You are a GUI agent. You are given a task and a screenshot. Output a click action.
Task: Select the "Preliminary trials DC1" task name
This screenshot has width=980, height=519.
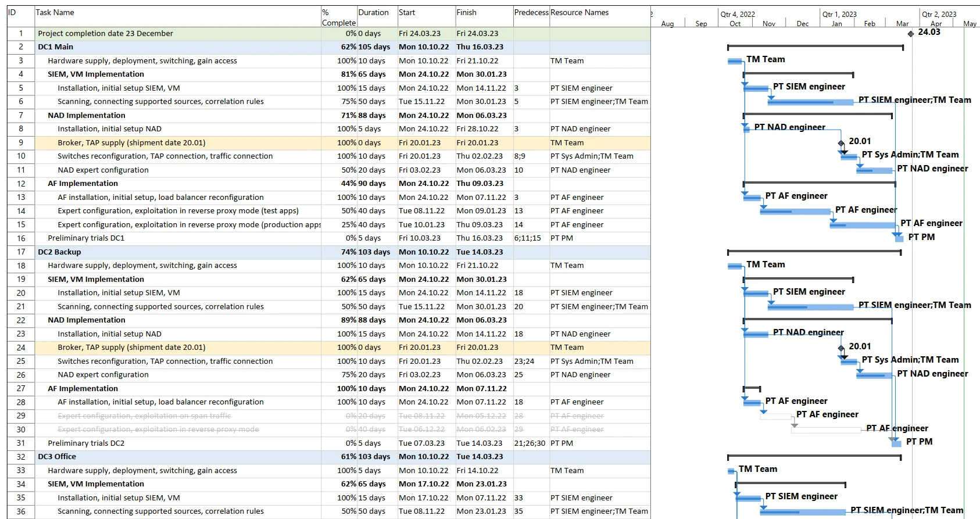click(86, 238)
